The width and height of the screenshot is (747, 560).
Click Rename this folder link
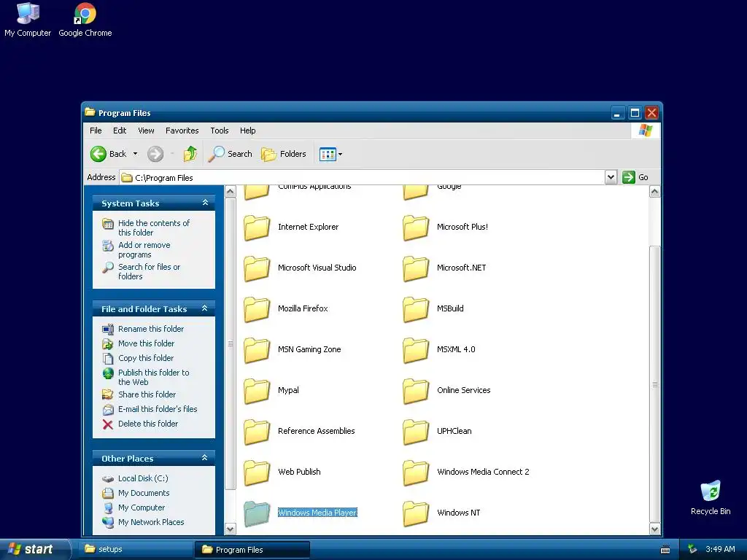150,329
